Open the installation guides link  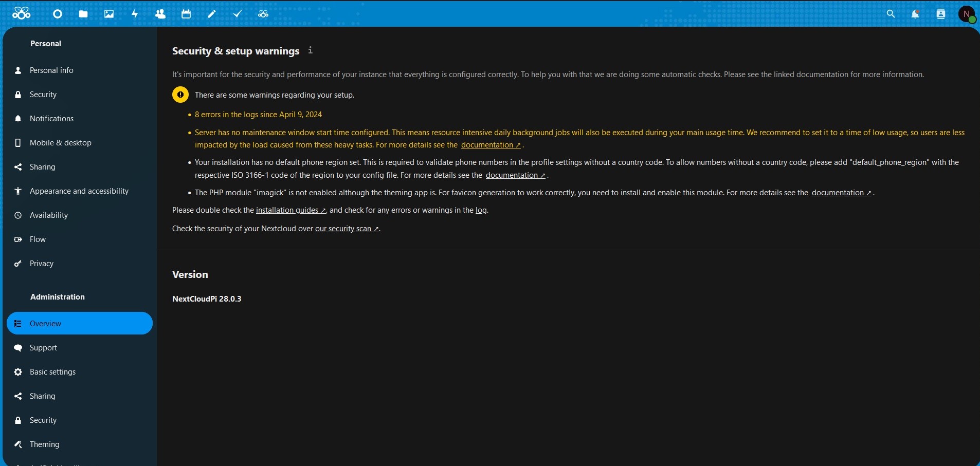click(291, 211)
